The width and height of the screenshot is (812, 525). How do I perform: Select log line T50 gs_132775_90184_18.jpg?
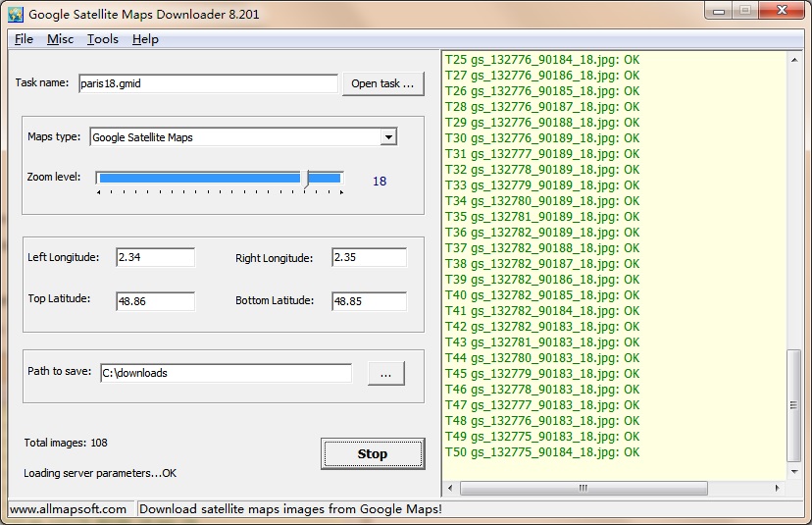click(542, 452)
